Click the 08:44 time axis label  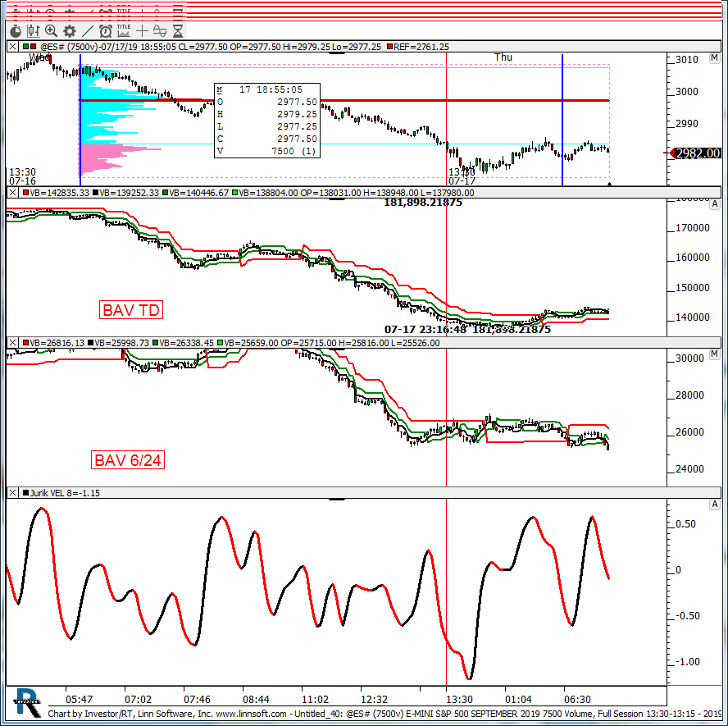click(x=256, y=699)
